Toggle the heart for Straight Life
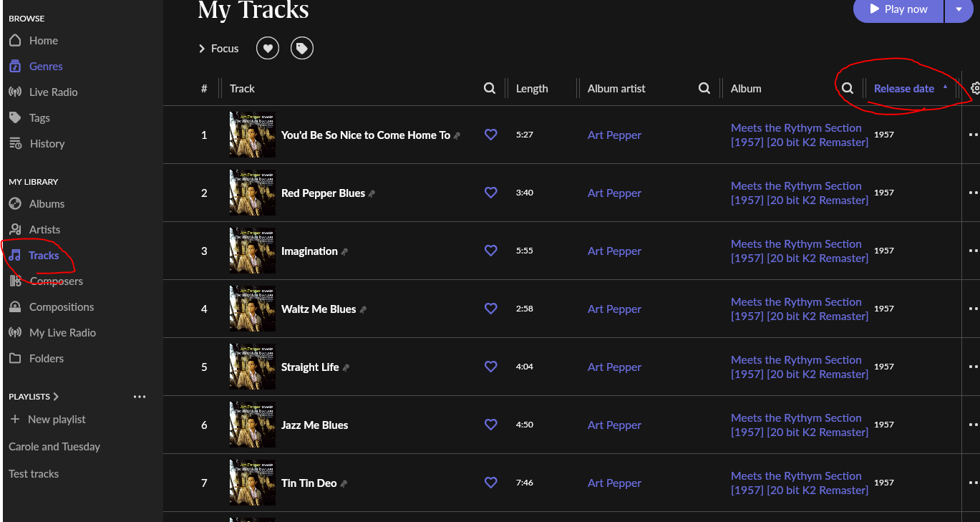The image size is (980, 522). click(491, 367)
